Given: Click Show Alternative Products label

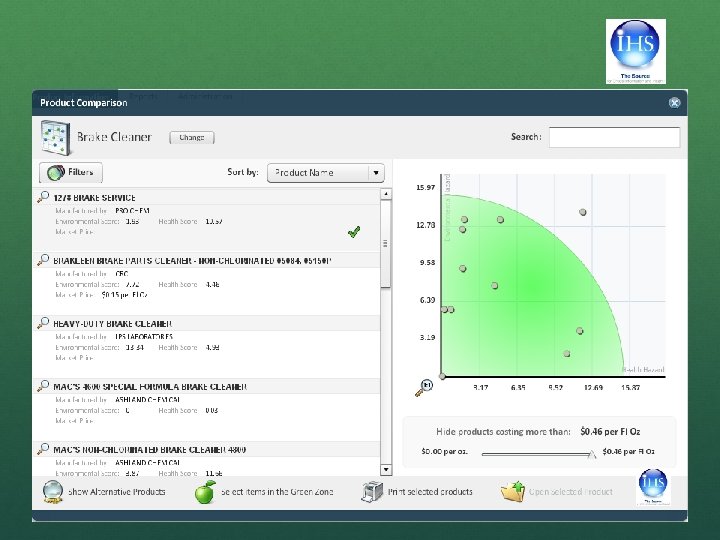Looking at the screenshot, I should click(117, 492).
